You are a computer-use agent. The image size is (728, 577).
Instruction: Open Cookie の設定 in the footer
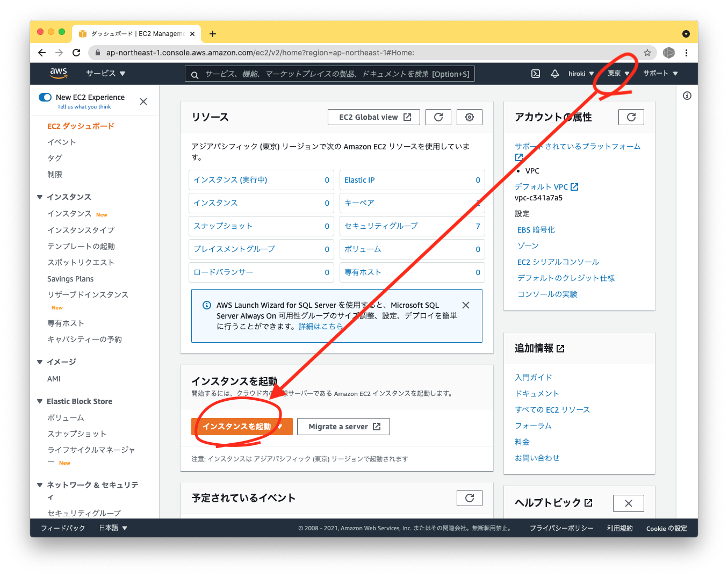(667, 529)
